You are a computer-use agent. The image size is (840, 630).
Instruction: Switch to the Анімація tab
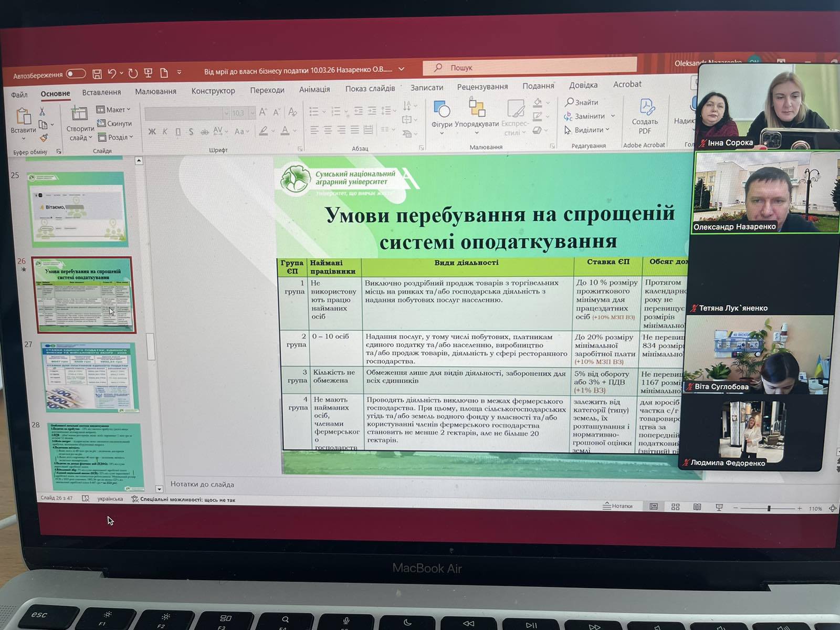pos(314,90)
